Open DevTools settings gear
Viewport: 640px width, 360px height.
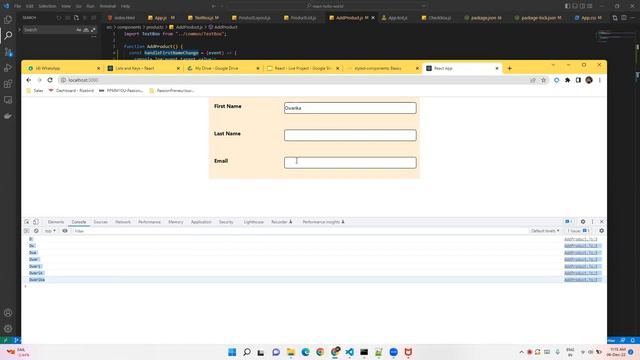tap(583, 221)
